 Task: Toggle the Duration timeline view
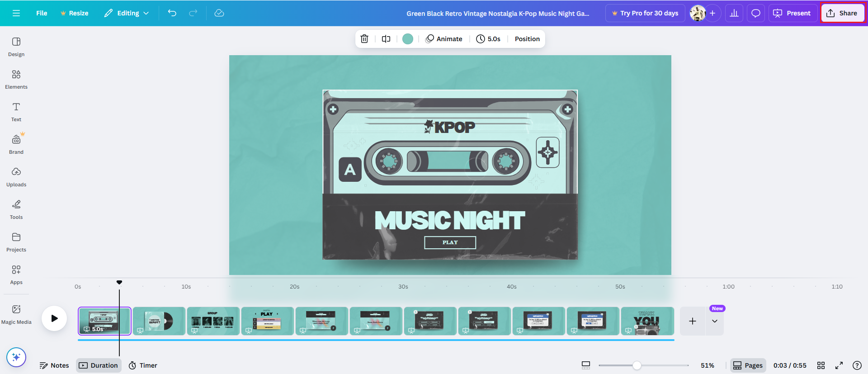click(x=99, y=365)
